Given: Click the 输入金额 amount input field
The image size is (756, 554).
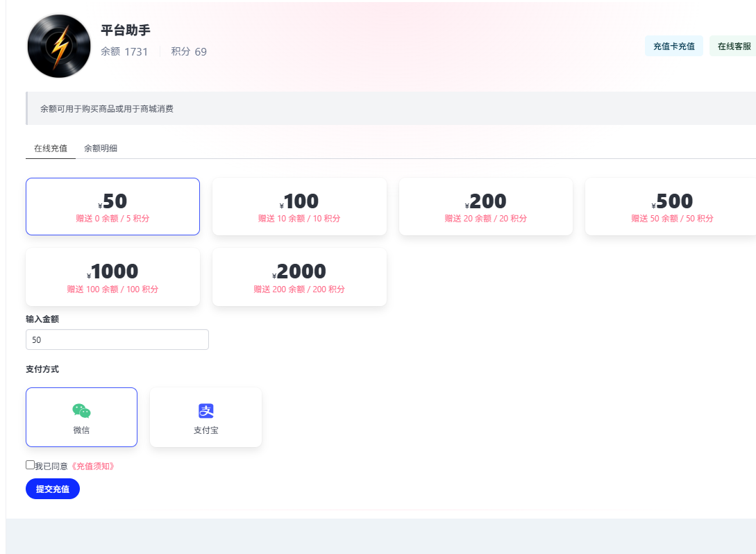Looking at the screenshot, I should coord(117,340).
